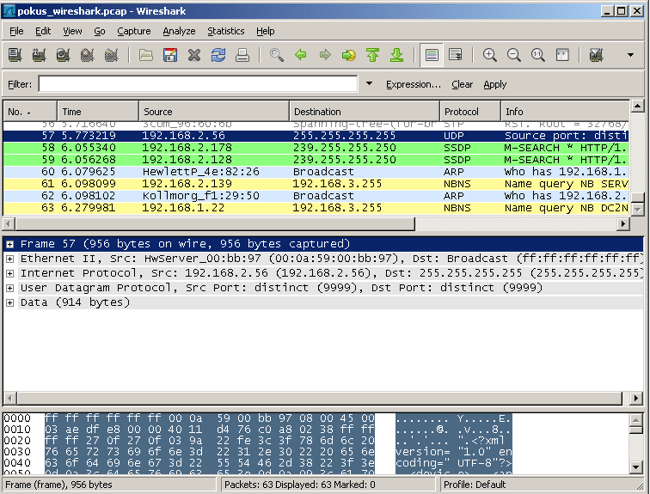This screenshot has height=494, width=650.
Task: Sort packets by No. column
Action: pos(30,111)
